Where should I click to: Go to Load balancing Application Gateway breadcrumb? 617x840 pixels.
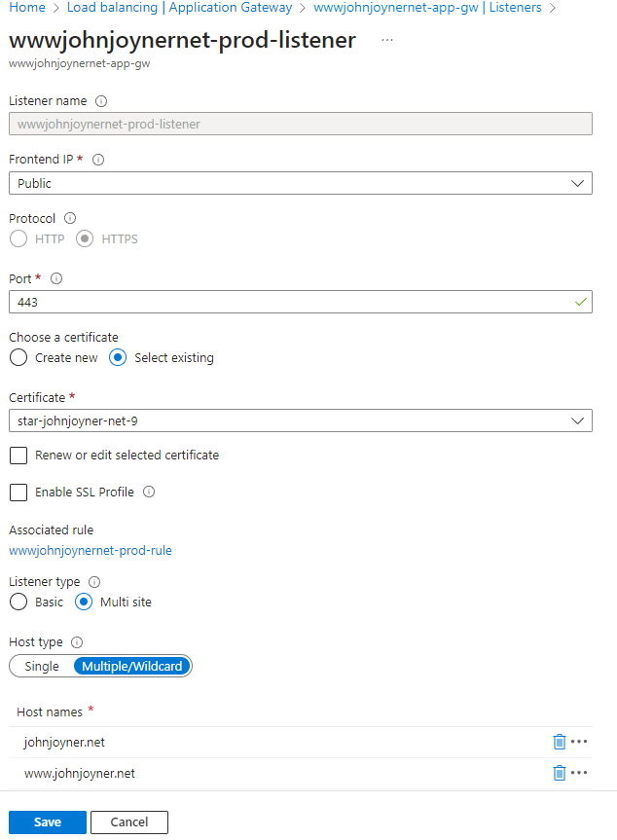(179, 8)
